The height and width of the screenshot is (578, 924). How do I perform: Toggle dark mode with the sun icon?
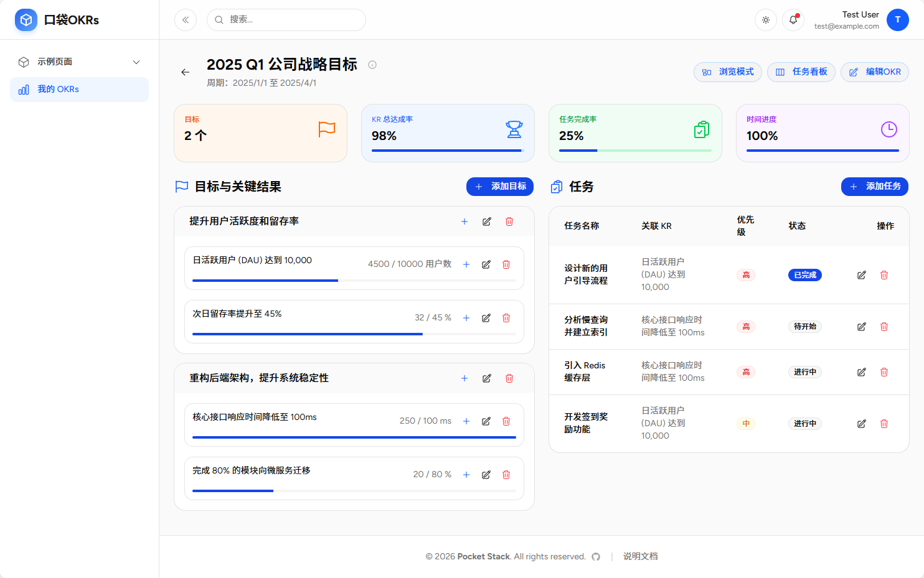(765, 20)
